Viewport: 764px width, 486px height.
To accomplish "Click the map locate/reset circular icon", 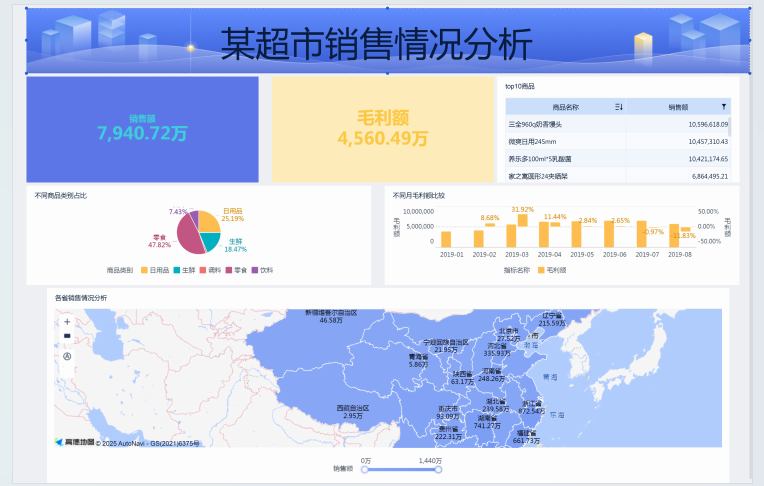I will click(x=67, y=355).
